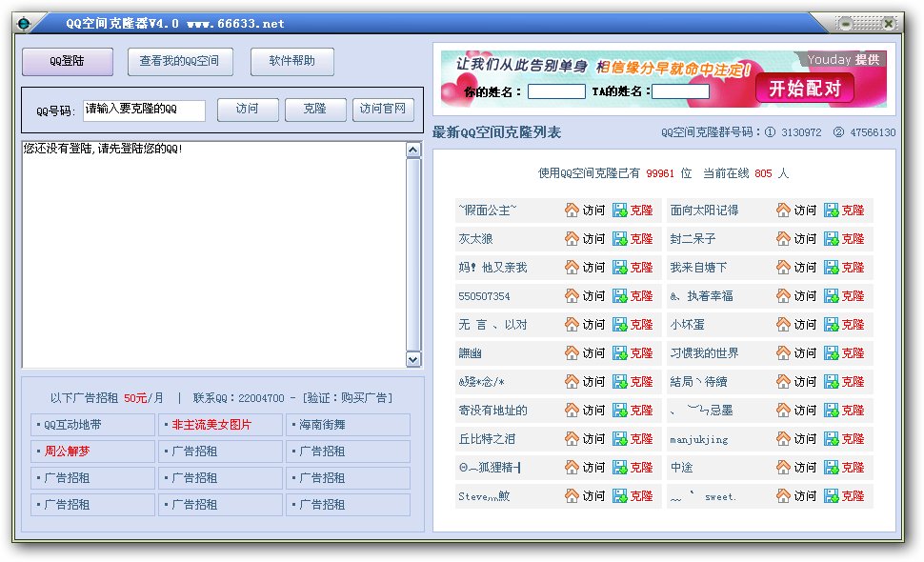Click group number 3130972

801,132
